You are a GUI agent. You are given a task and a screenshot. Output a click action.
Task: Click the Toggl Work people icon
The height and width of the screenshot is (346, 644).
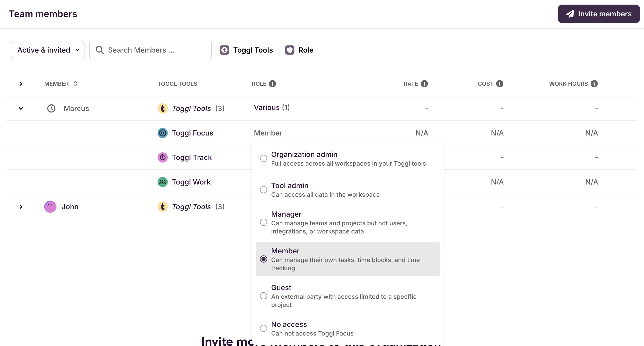(x=162, y=182)
